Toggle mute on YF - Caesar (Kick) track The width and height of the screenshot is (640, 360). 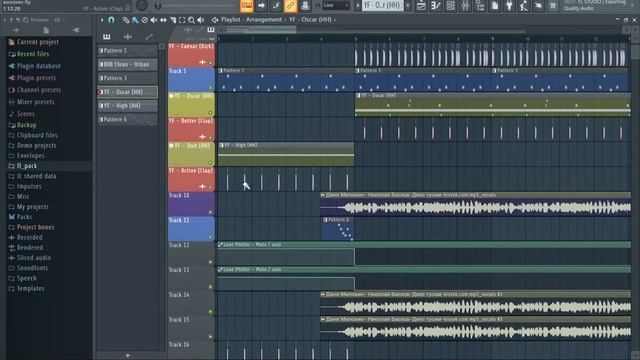point(211,63)
